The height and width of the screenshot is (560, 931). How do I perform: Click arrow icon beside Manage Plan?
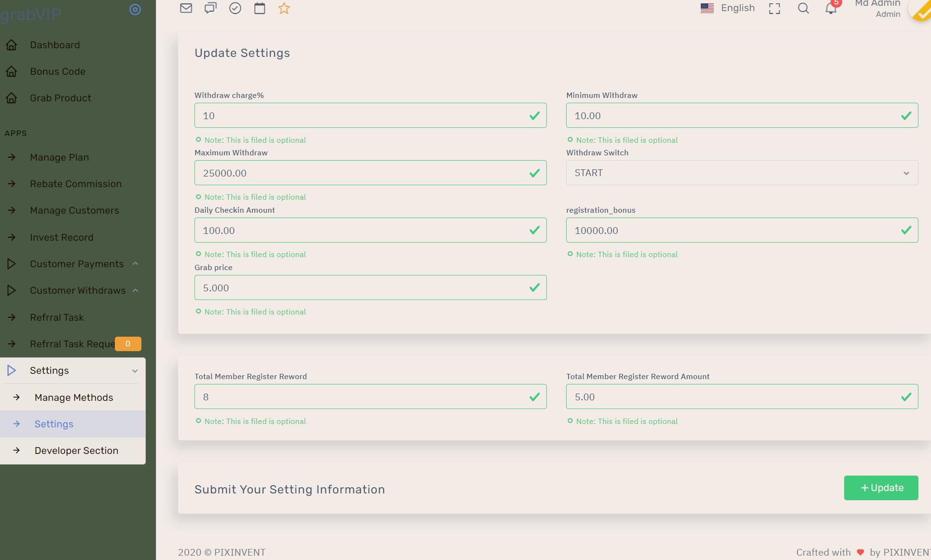(x=12, y=157)
